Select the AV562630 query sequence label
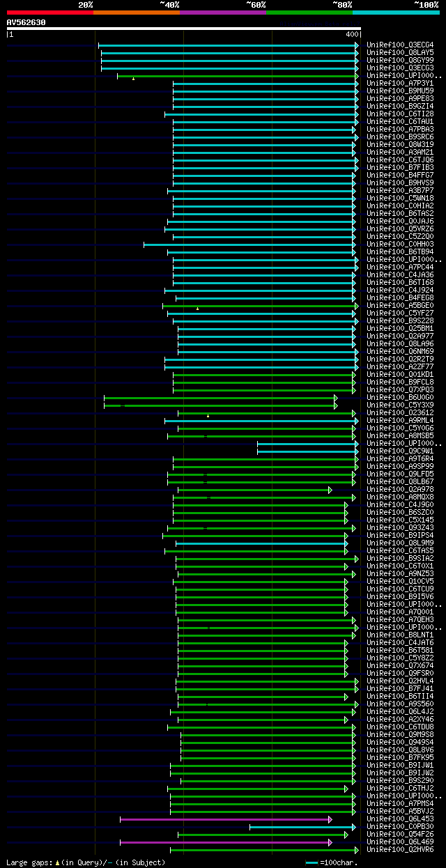446x868 pixels. [x=26, y=22]
